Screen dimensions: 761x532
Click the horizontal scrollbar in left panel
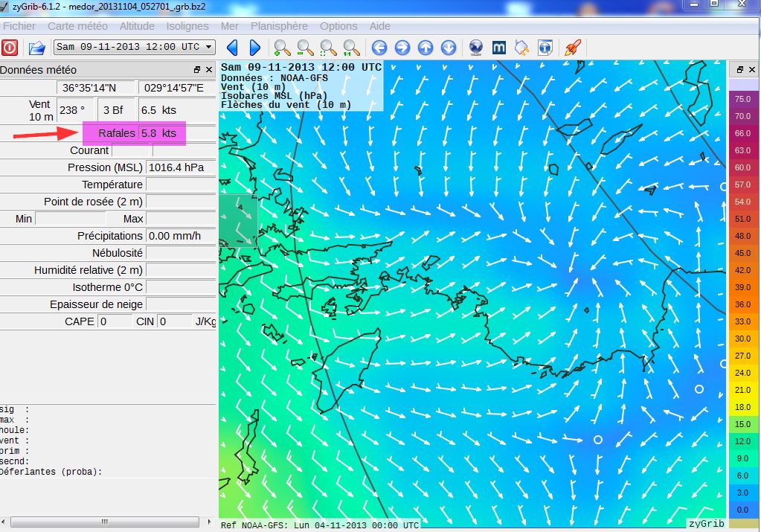104,522
